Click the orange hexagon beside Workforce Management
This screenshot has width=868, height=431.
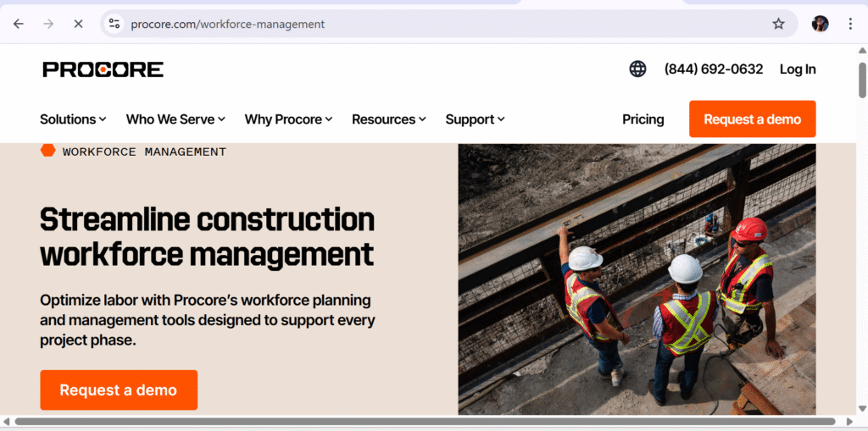48,150
